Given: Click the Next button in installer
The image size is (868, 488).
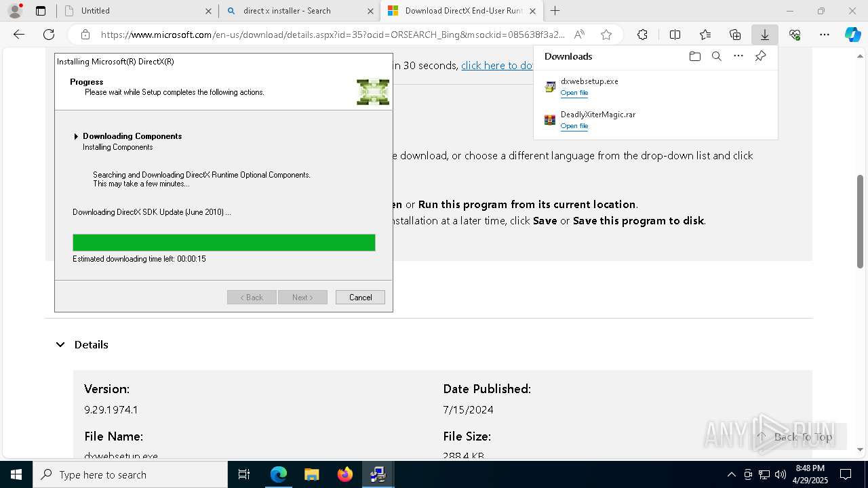Looking at the screenshot, I should pyautogui.click(x=302, y=297).
